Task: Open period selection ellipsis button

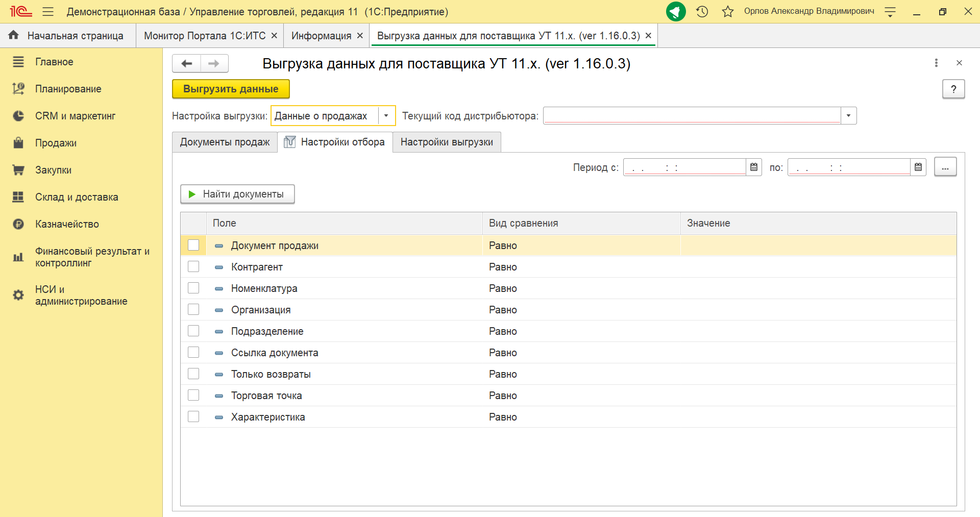Action: point(945,167)
